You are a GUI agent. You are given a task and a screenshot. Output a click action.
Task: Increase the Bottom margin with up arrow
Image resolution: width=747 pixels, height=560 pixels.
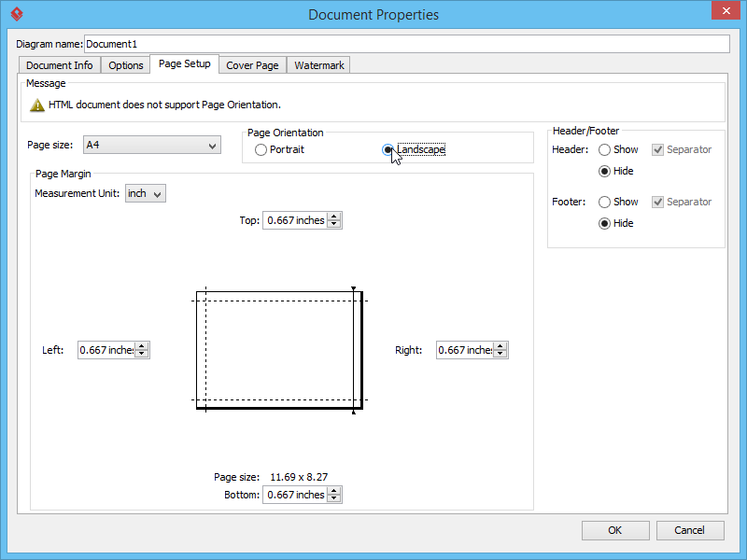point(334,491)
